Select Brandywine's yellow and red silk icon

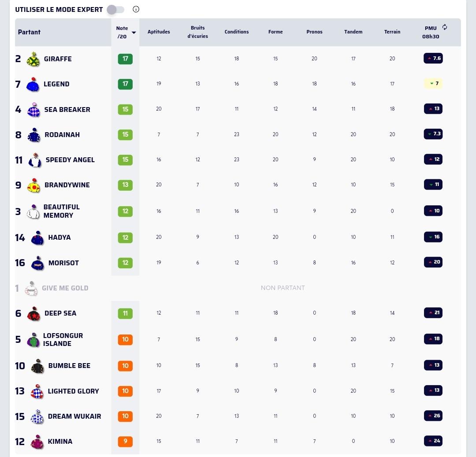pos(33,186)
